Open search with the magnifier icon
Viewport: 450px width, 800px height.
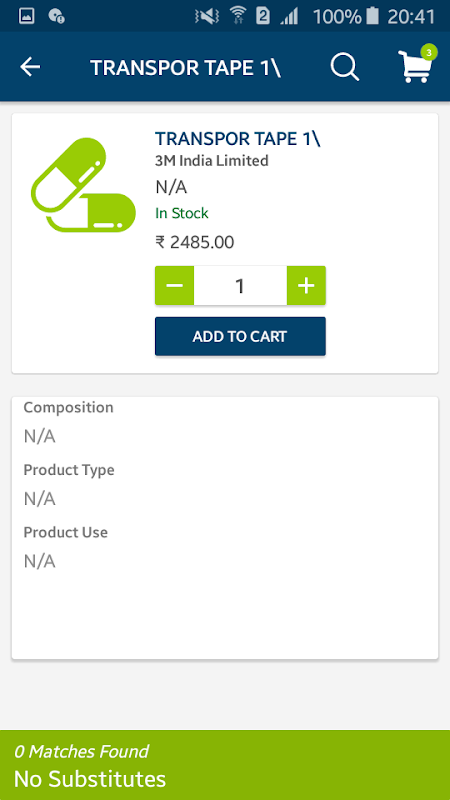click(x=345, y=67)
